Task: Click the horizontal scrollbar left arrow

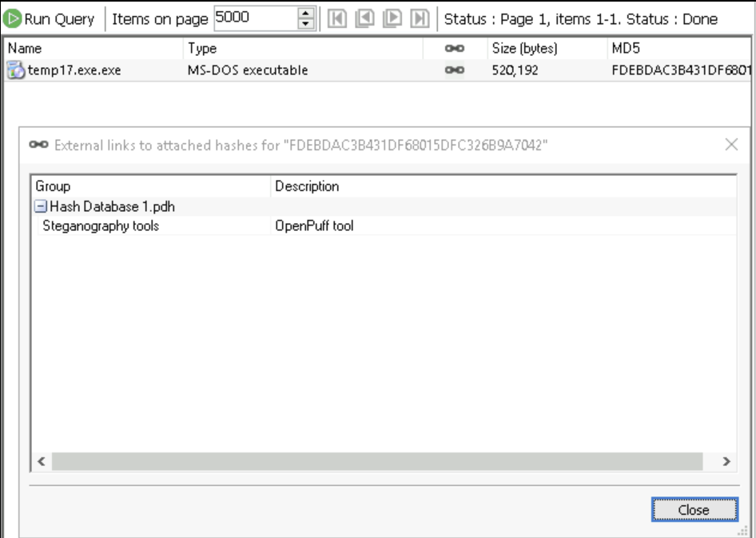Action: pyautogui.click(x=42, y=461)
